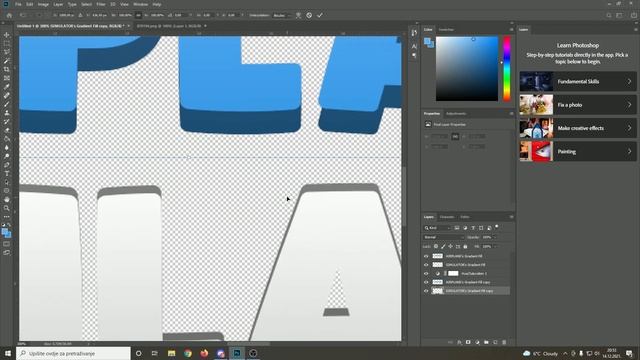This screenshot has height=360, width=640.
Task: Open the blend mode Normal dropdown
Action: [x=444, y=237]
